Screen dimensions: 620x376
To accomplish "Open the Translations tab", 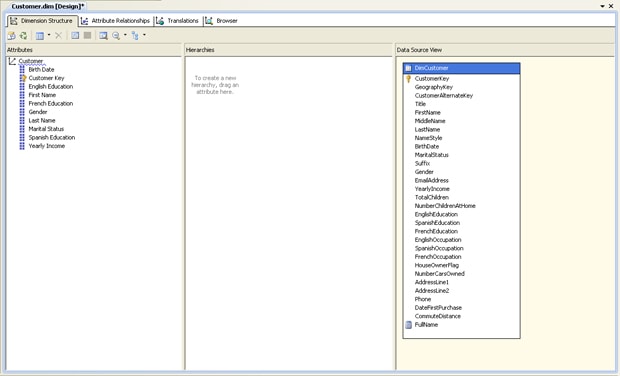I will [178, 21].
